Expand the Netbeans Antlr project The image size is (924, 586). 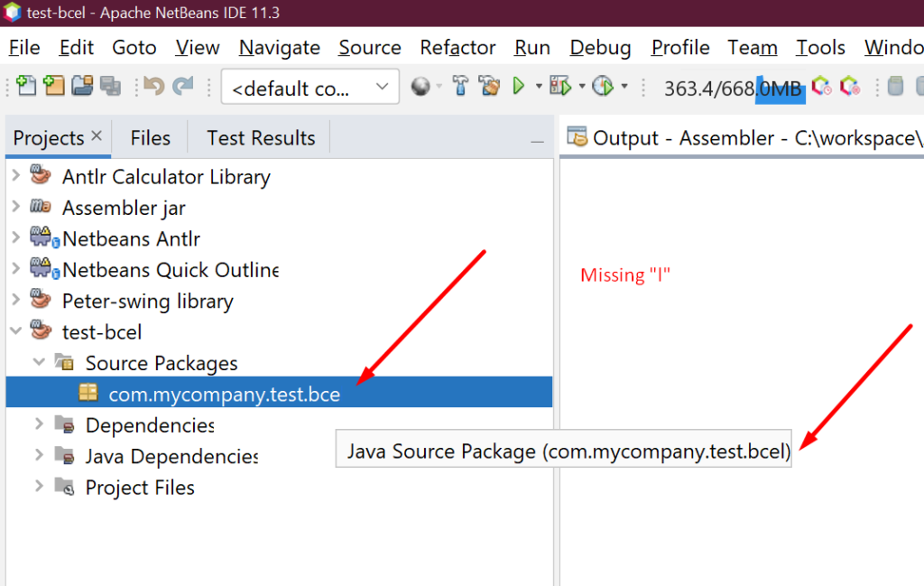(x=16, y=237)
